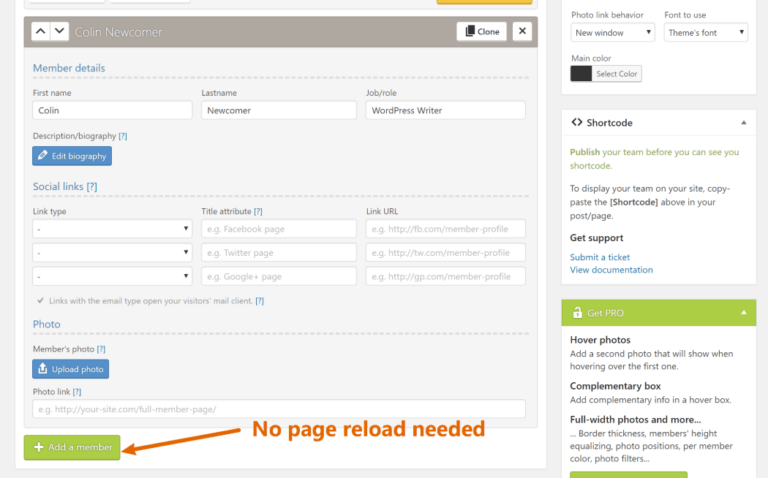Click Full-width photos and more heading
The height and width of the screenshot is (478, 768).
pyautogui.click(x=635, y=420)
